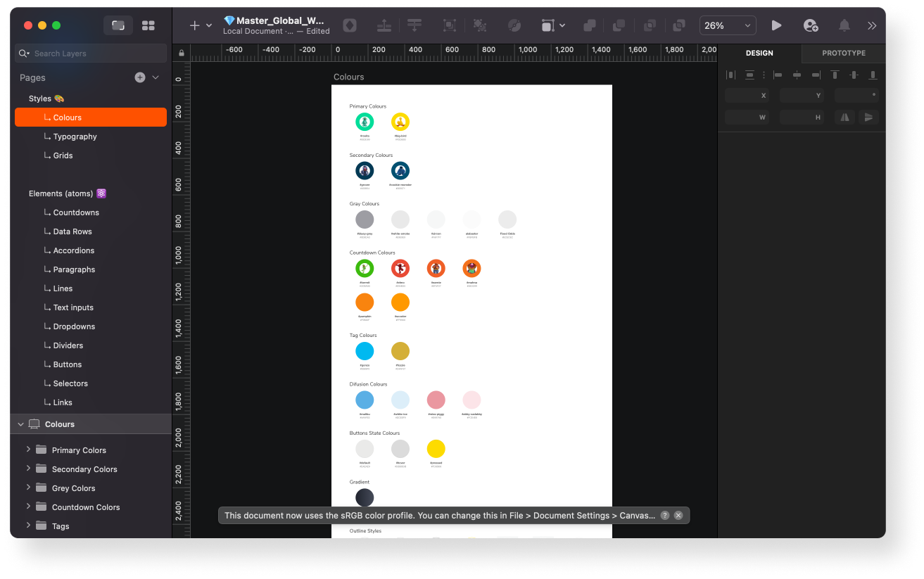
Task: Start prototype preview with Play icon
Action: tap(776, 25)
